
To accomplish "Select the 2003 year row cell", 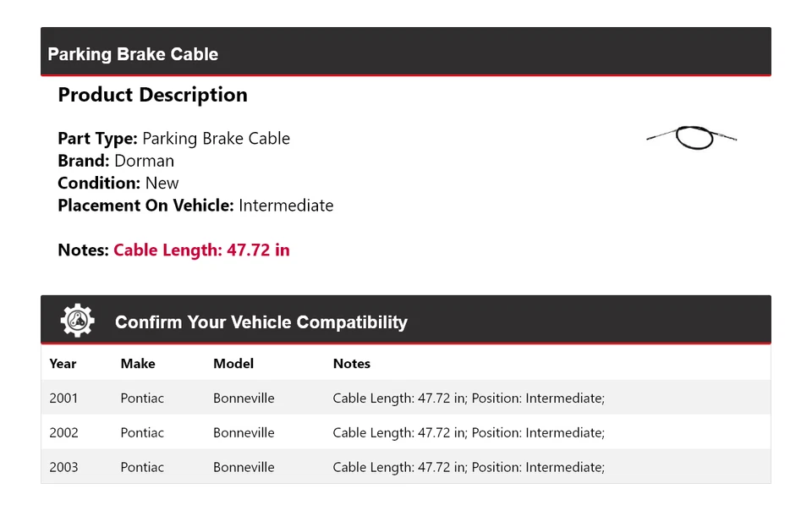I will click(x=63, y=467).
